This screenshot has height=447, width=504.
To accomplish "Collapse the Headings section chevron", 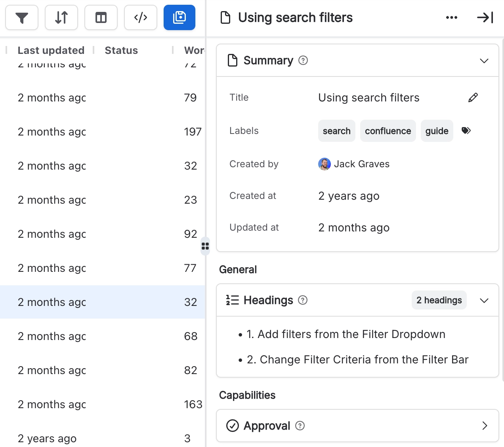I will point(484,300).
